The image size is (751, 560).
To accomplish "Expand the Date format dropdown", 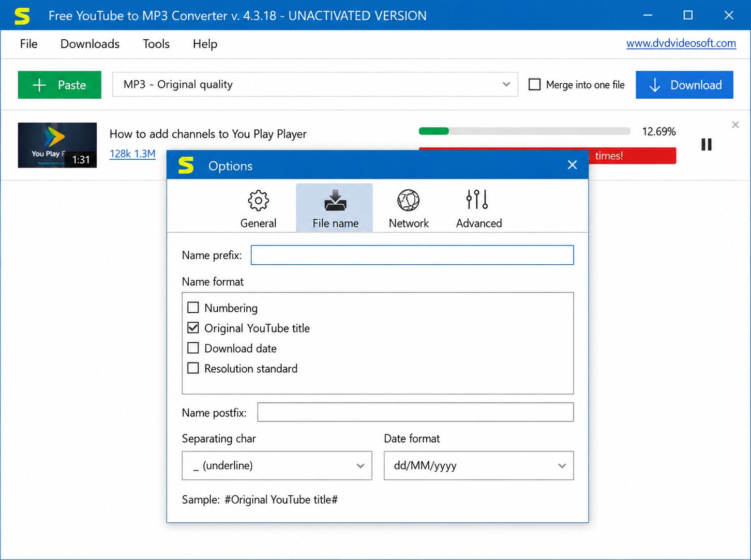I will 478,465.
